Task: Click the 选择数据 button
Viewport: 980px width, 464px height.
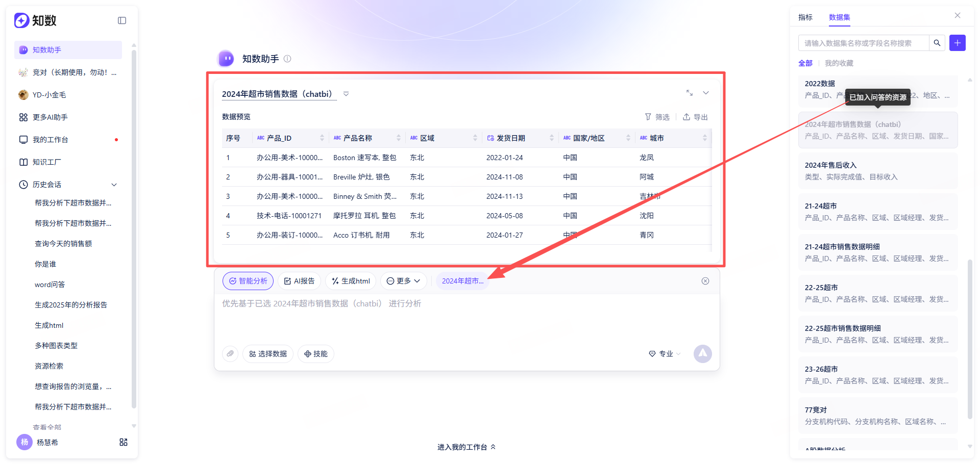Action: point(268,353)
